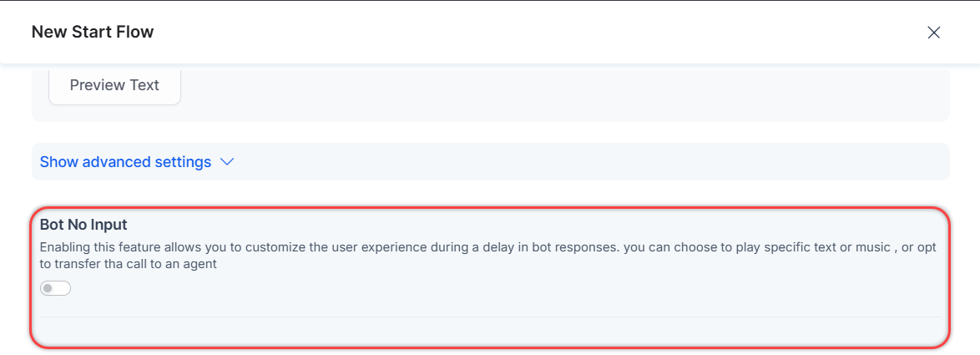This screenshot has height=355, width=980.
Task: Click the word "Bot" in the section heading
Action: coord(53,225)
